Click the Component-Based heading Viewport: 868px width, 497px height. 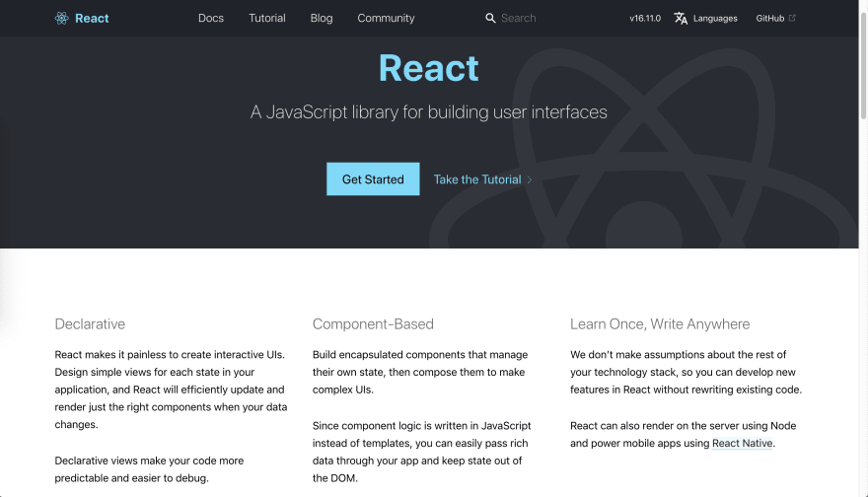coord(373,323)
